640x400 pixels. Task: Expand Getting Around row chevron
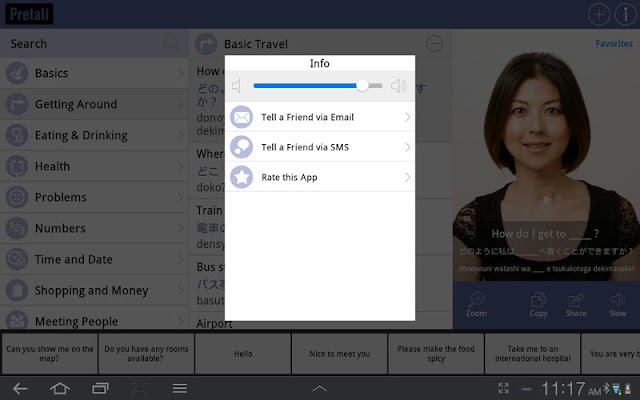(181, 104)
